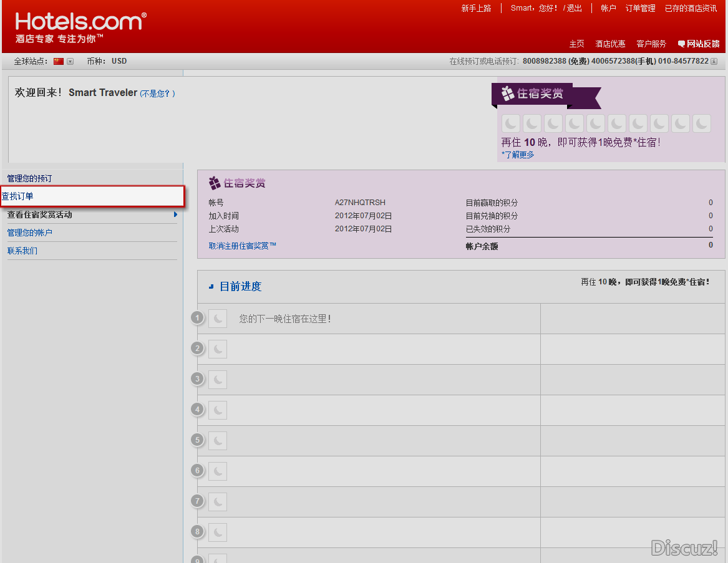Click the phone info icon beside 010-84577822
Screen dimensions: 728x563
[x=714, y=61]
